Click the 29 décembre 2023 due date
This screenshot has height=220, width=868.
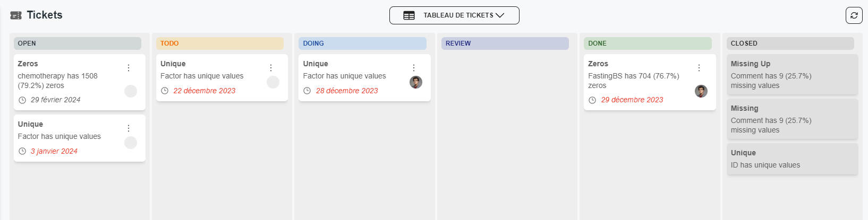(x=632, y=100)
